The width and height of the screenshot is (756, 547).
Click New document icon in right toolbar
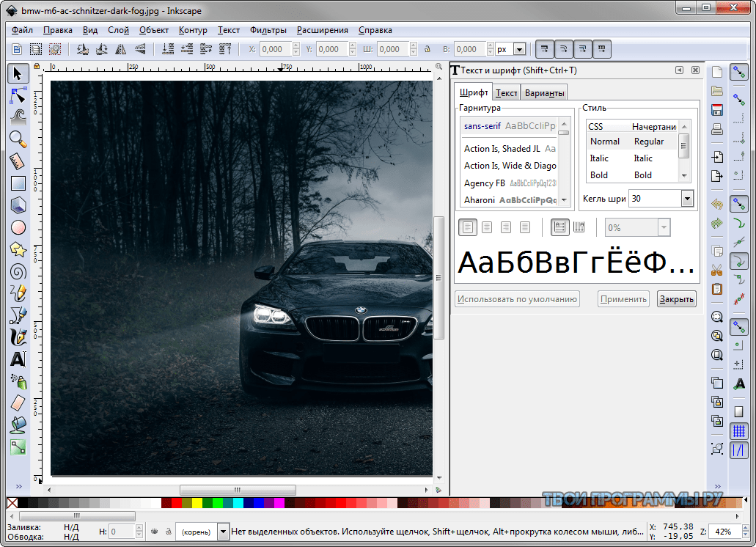[x=717, y=73]
